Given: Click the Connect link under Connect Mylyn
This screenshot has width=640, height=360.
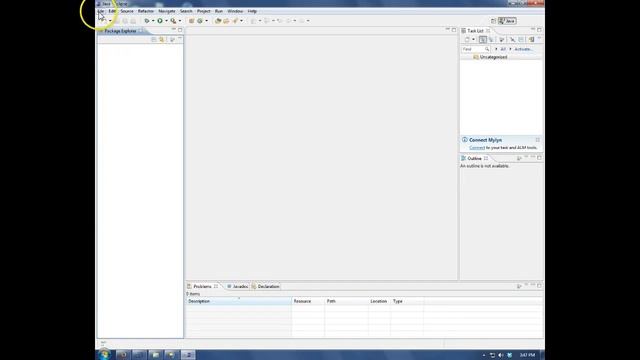Looking at the screenshot, I should 477,148.
